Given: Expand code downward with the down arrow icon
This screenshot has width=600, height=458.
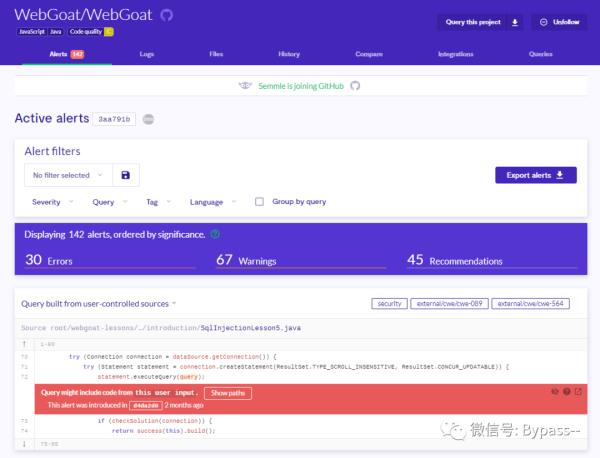Looking at the screenshot, I should pos(24,444).
